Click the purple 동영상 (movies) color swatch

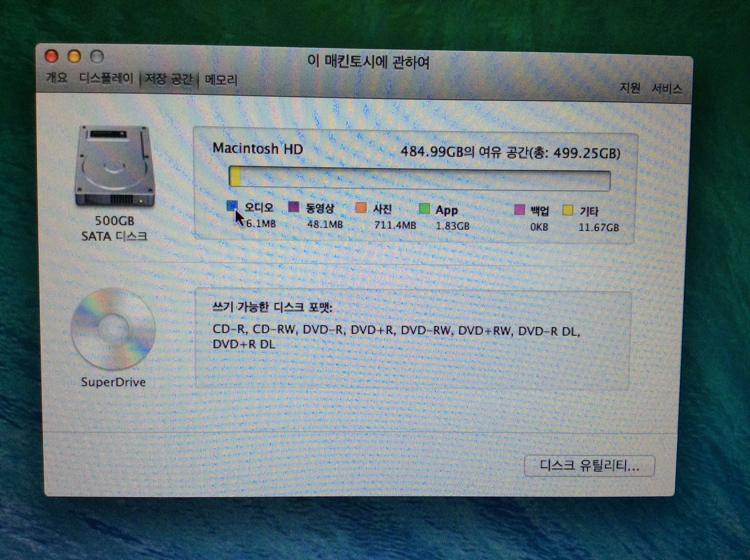(x=294, y=207)
